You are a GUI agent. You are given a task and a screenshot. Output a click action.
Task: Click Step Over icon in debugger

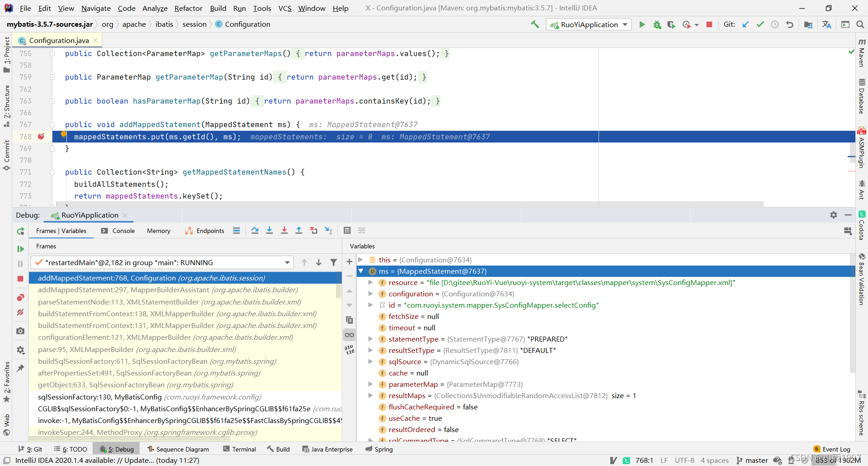click(255, 231)
